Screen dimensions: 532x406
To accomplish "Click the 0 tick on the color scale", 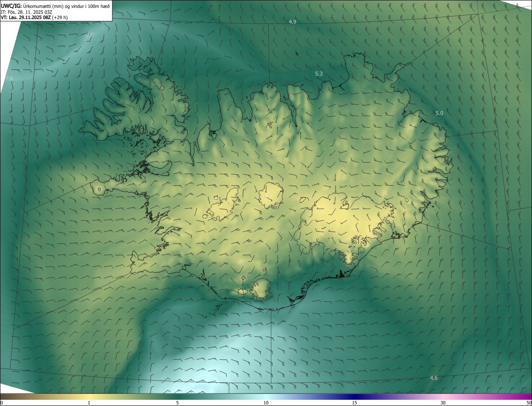I will 2,403.
